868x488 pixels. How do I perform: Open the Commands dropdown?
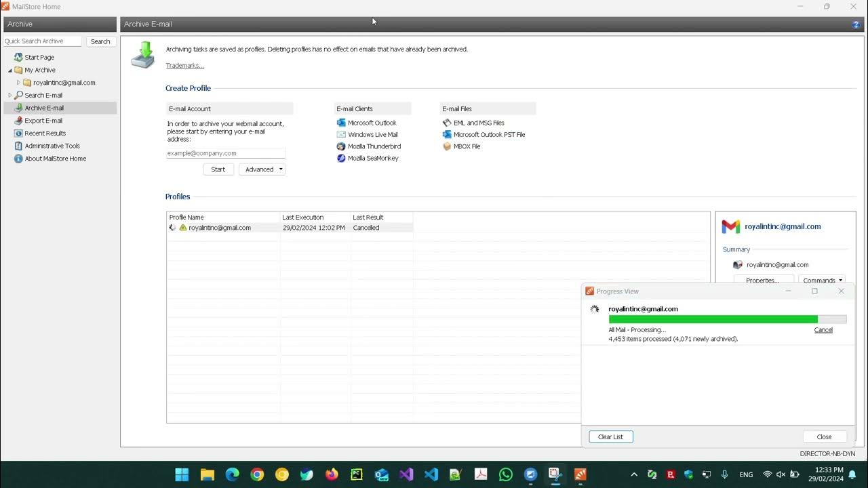point(823,280)
